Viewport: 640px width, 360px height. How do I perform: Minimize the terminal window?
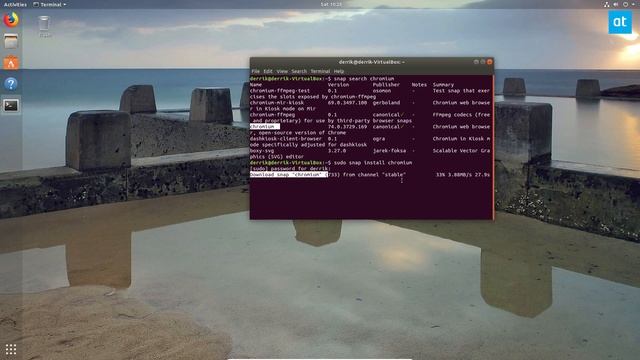476,62
